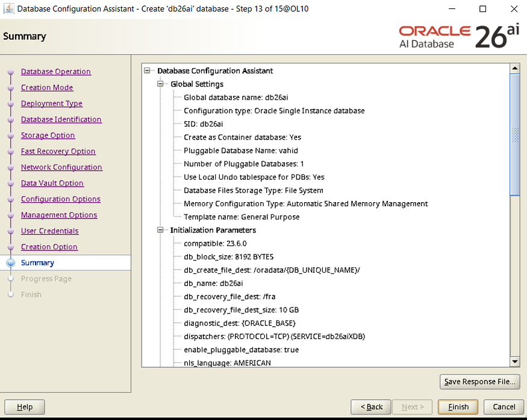
Task: Collapse the Database Configuration Assistant root node
Action: pyautogui.click(x=147, y=70)
